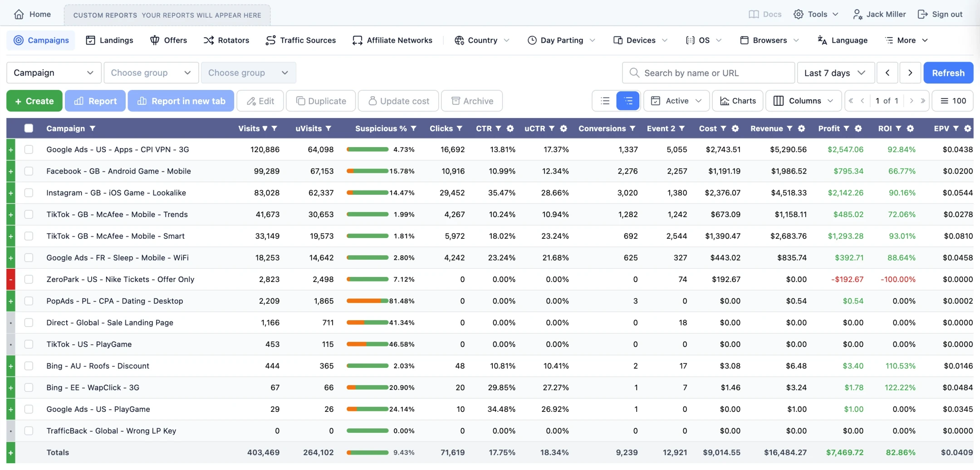Check Facebook - GB - Android Game row

[x=29, y=171]
